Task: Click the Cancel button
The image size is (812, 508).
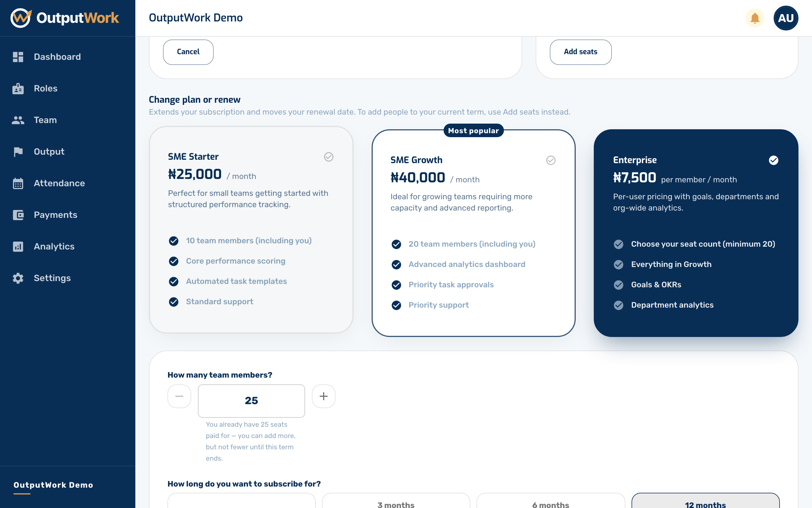Action: click(188, 52)
